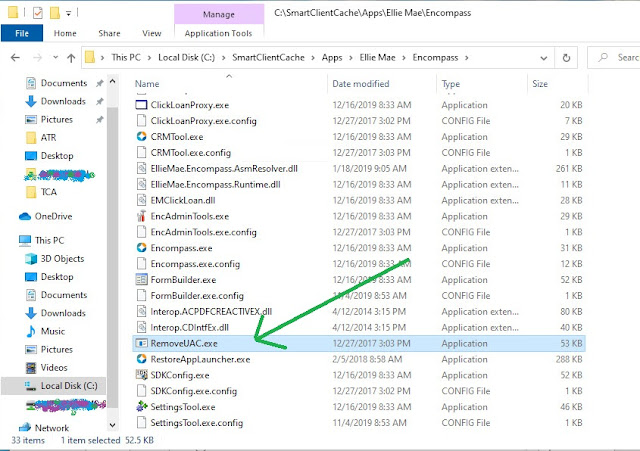Click the EMClickLoan.dll file icon

141,200
